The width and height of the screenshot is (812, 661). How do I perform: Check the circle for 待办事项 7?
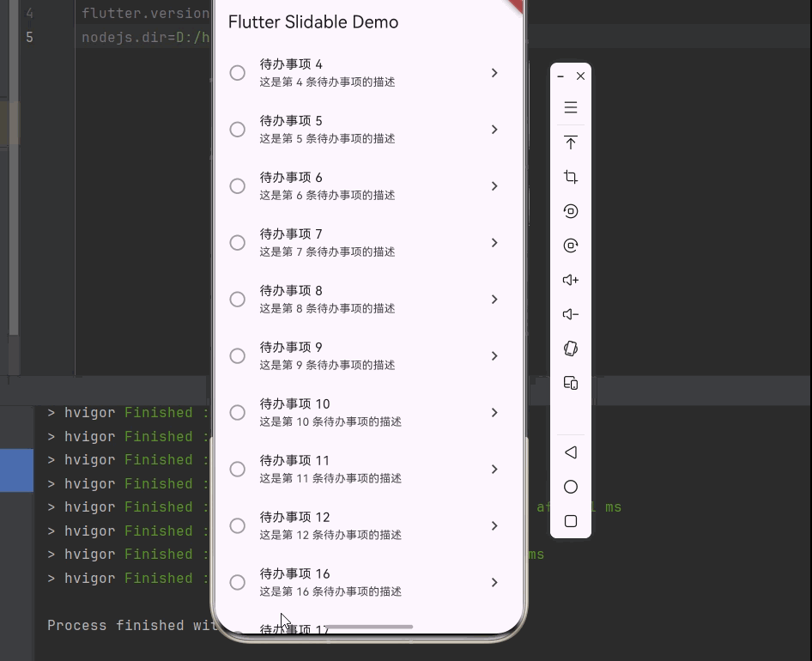point(237,242)
